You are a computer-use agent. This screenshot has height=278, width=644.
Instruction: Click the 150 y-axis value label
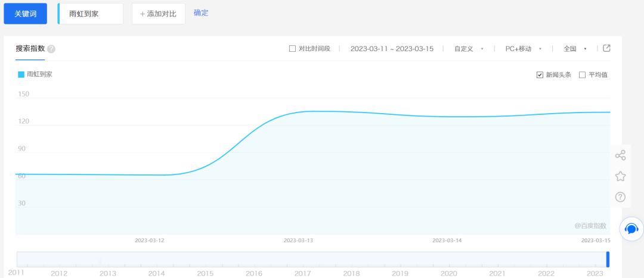tap(23, 94)
